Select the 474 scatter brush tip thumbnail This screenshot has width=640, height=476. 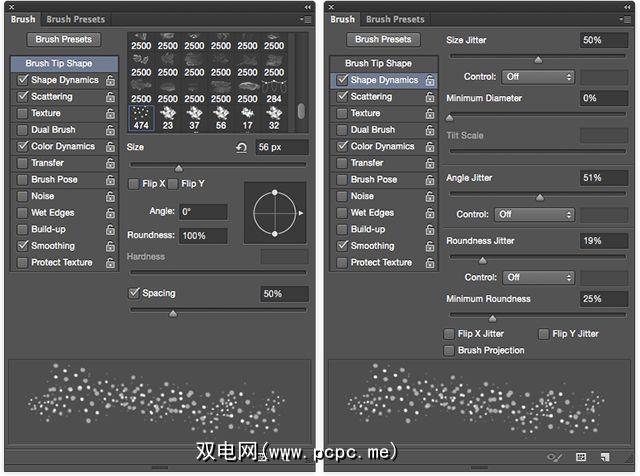[141, 118]
